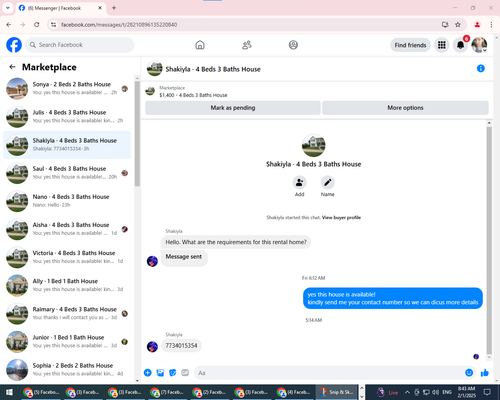
Task: Click More options button
Action: [405, 108]
